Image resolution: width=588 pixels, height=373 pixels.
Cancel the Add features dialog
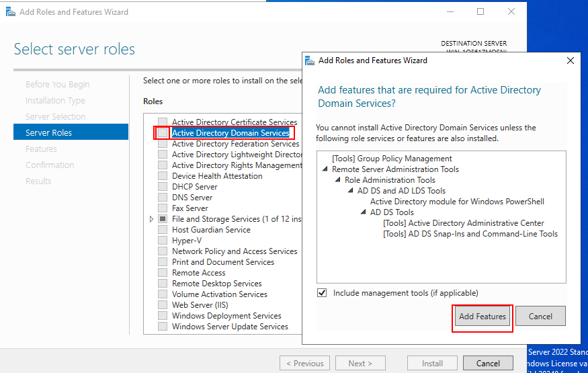540,316
